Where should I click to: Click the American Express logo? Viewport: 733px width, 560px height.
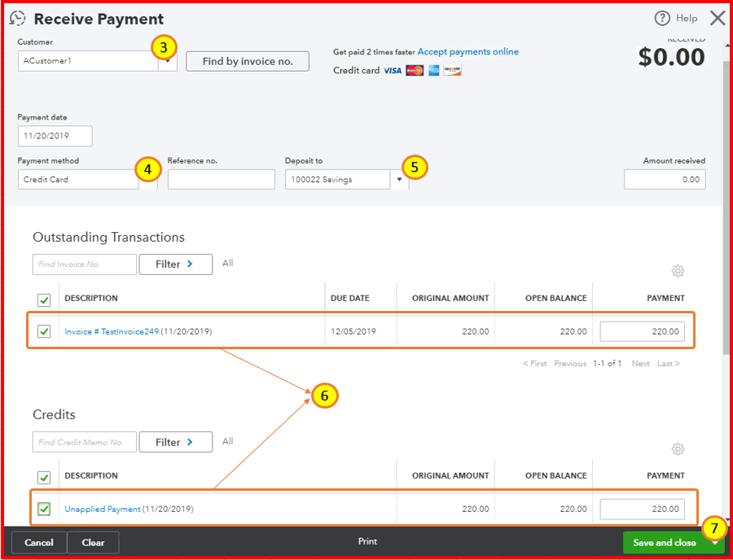pos(433,71)
